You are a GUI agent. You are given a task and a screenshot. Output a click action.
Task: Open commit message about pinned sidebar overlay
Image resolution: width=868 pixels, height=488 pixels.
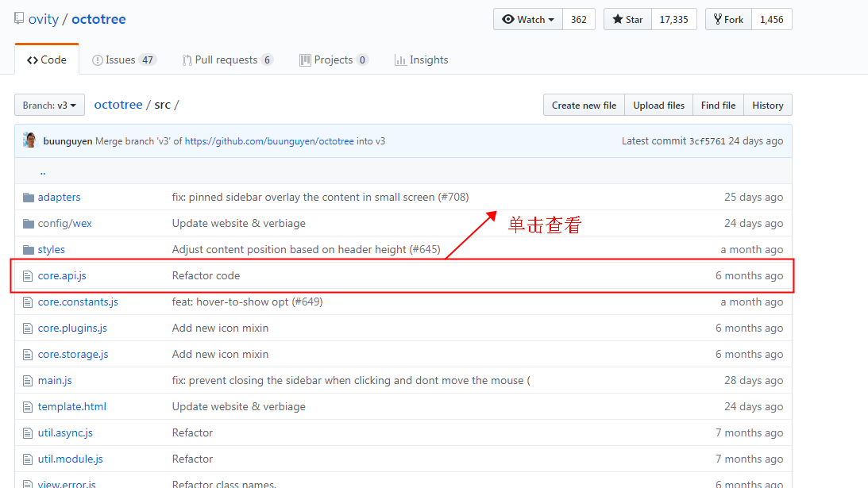coord(320,197)
